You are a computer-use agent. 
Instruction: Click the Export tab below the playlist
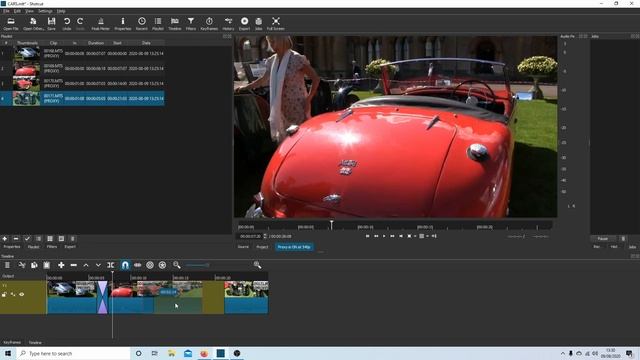click(x=70, y=247)
